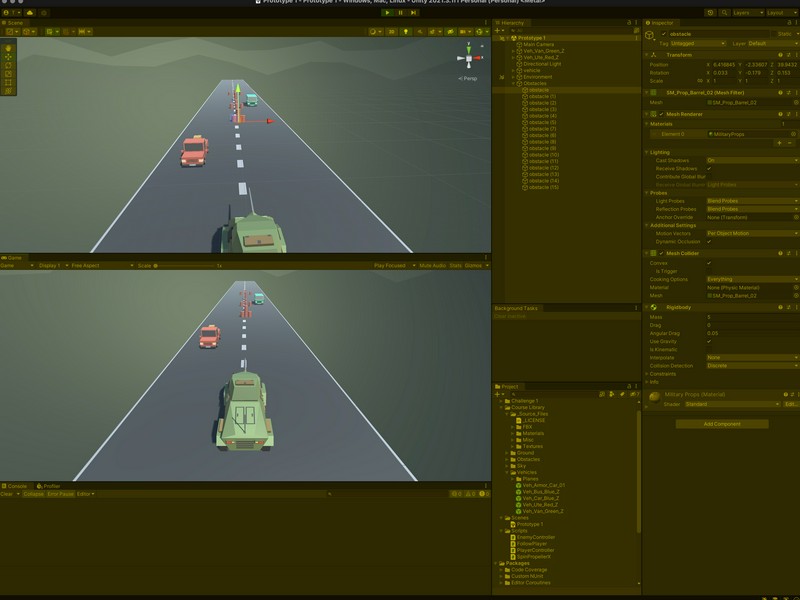
Task: Select the Hand (View) tool
Action: [x=8, y=48]
